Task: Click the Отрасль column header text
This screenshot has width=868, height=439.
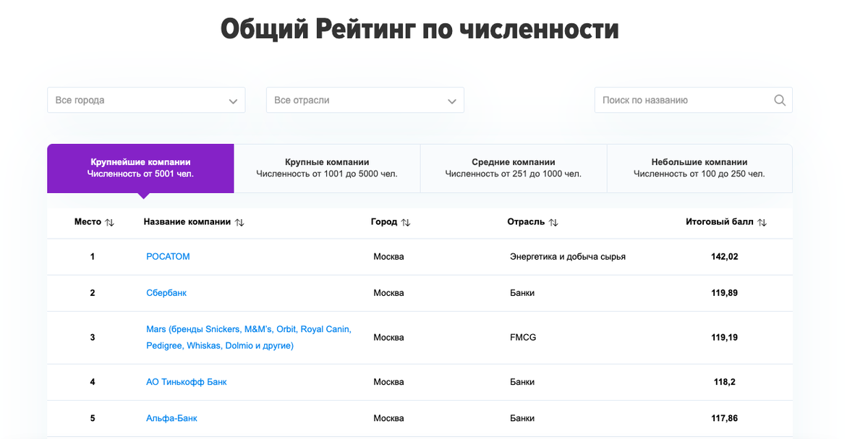Action: tap(526, 222)
